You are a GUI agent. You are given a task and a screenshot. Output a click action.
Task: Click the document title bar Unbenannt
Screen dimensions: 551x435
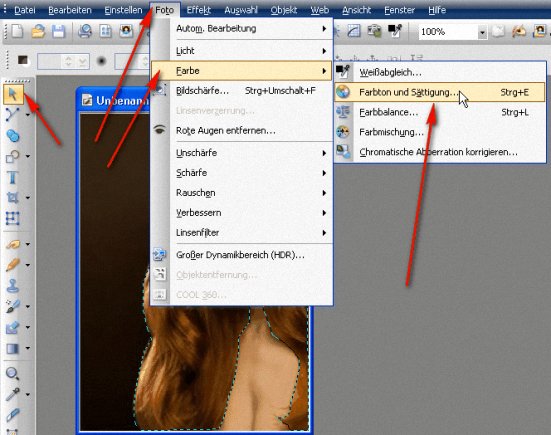tap(113, 101)
